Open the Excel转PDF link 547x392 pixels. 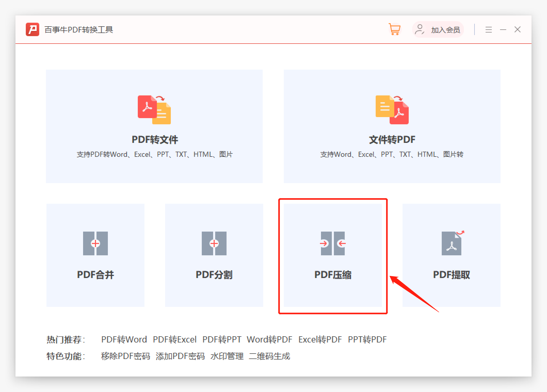[x=320, y=339]
